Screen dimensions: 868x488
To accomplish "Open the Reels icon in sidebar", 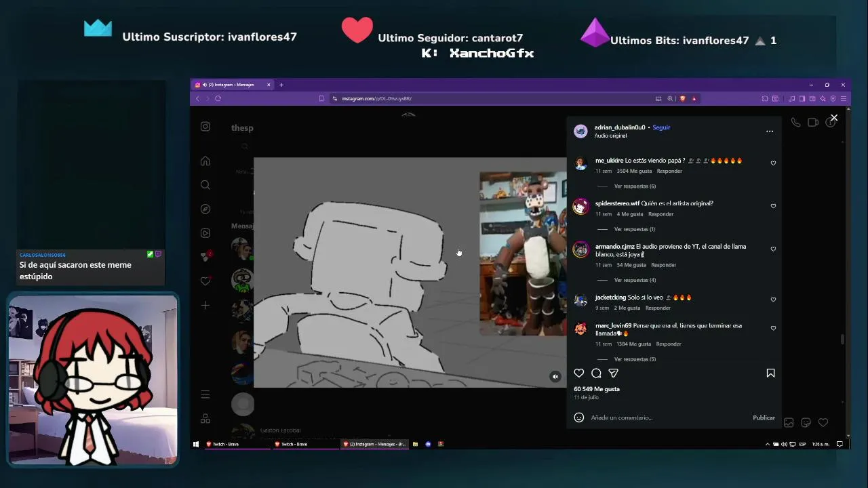I will tap(205, 233).
